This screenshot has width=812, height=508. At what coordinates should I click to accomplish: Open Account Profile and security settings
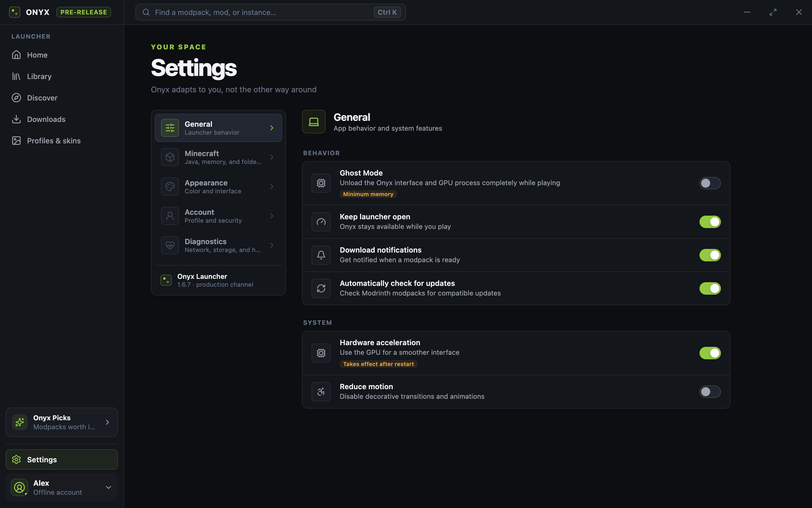219,216
